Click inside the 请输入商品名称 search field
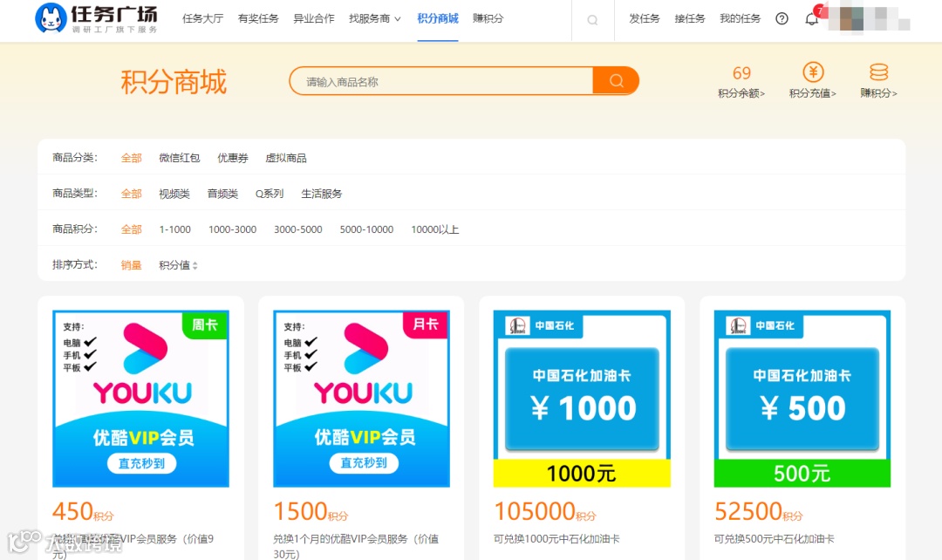This screenshot has height=560, width=942. pos(441,81)
